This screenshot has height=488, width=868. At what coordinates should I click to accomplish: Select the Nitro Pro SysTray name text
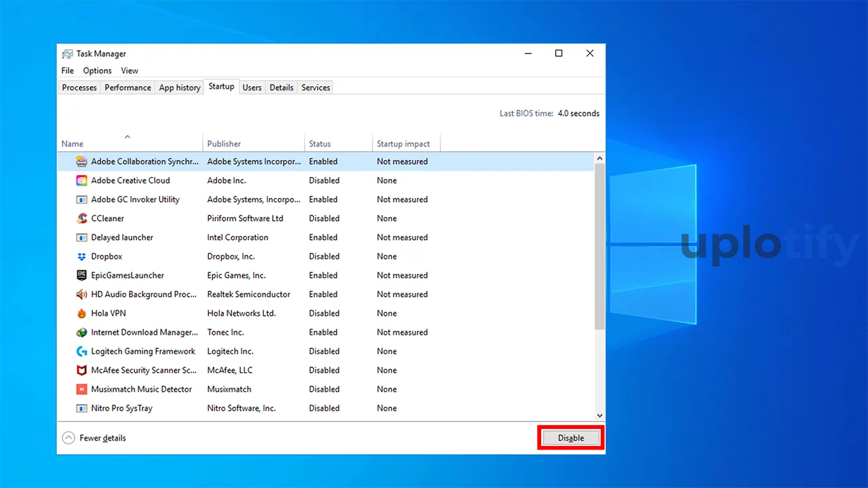[121, 408]
